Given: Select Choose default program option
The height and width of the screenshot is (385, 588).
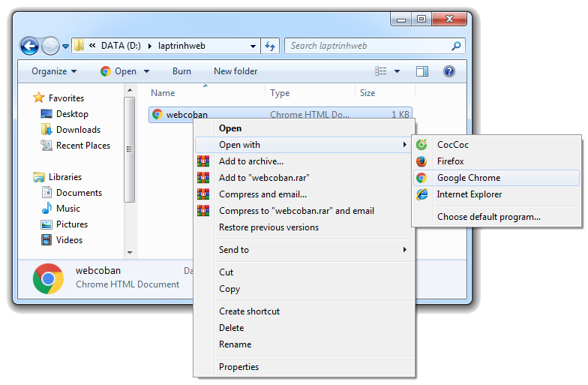Looking at the screenshot, I should pyautogui.click(x=488, y=217).
